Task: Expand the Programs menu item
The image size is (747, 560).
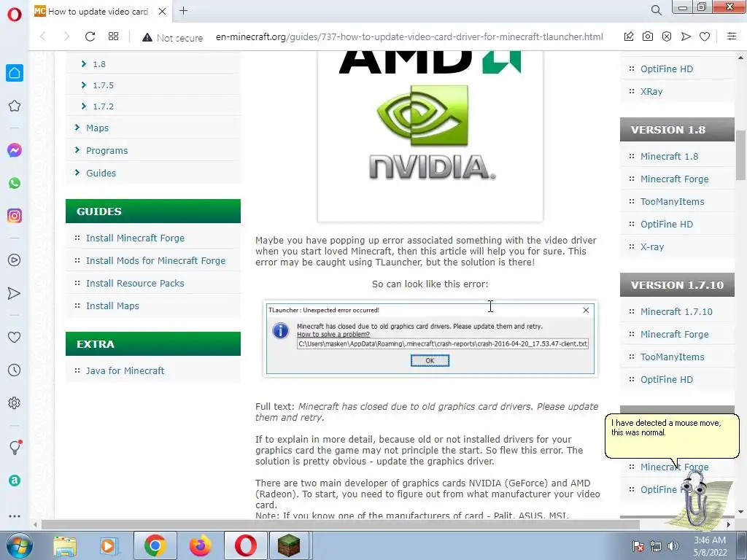Action: click(107, 150)
